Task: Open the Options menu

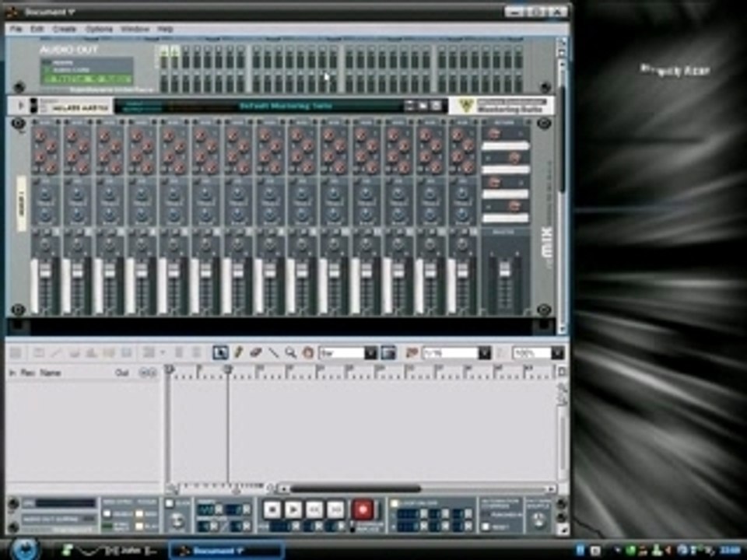Action: pos(99,29)
